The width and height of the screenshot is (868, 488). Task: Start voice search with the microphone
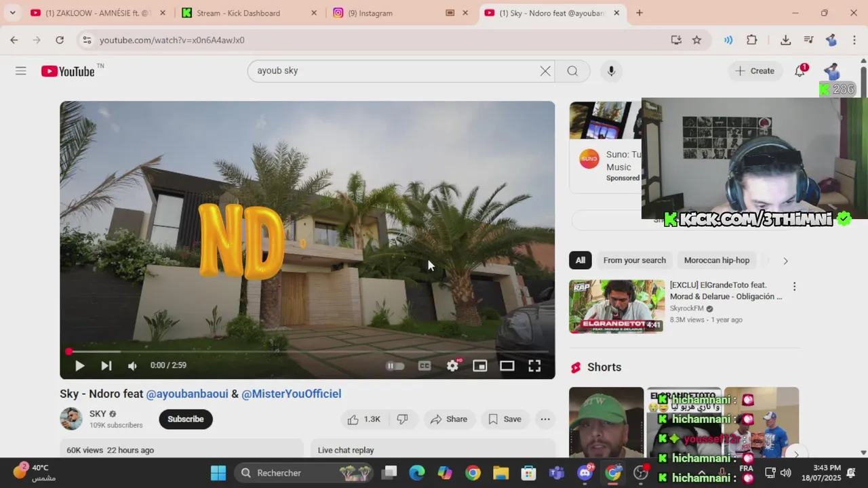coord(611,70)
